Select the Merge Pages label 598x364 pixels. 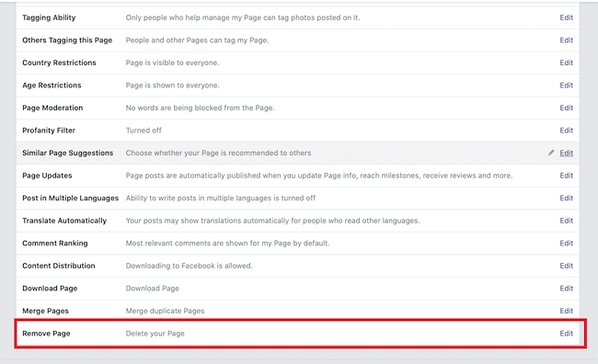[x=45, y=311]
